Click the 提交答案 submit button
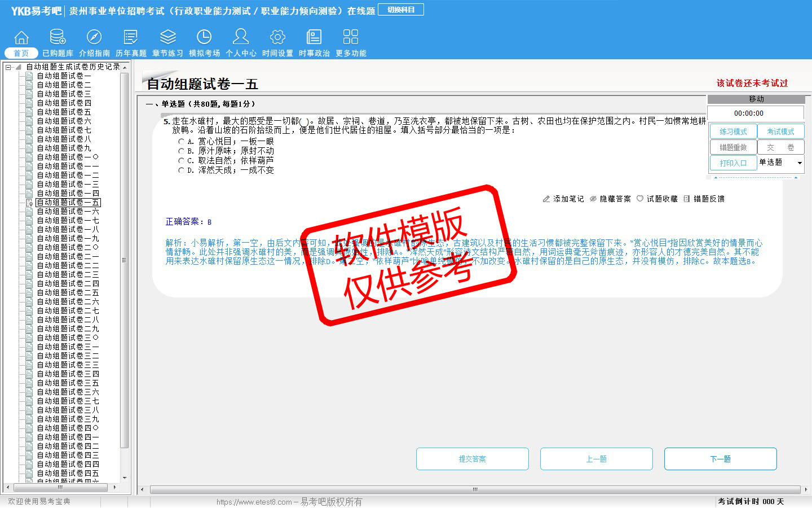Image resolution: width=812 pixels, height=508 pixels. (x=472, y=459)
